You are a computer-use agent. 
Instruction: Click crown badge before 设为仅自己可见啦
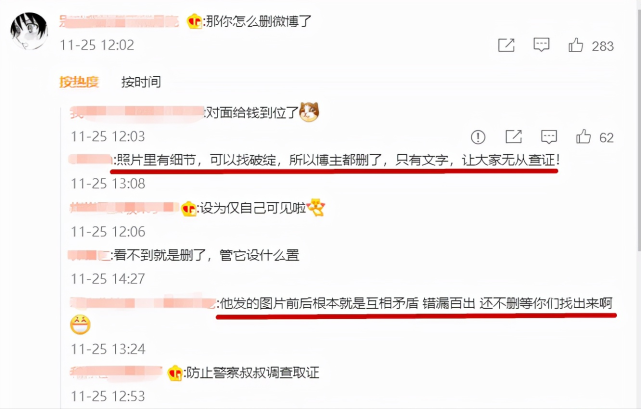(x=189, y=209)
